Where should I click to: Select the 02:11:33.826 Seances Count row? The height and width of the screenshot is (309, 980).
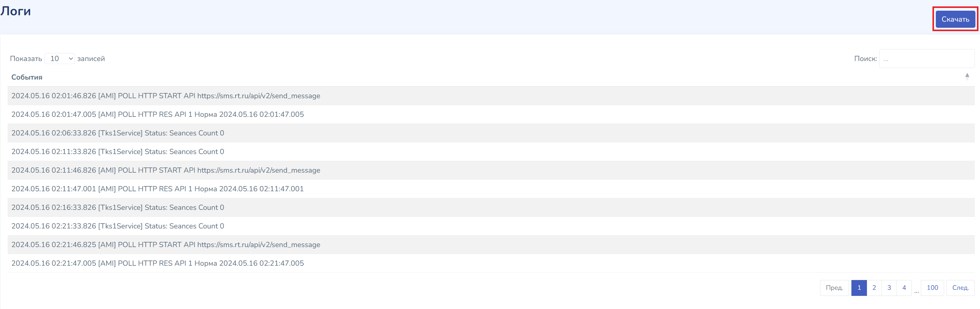point(491,152)
